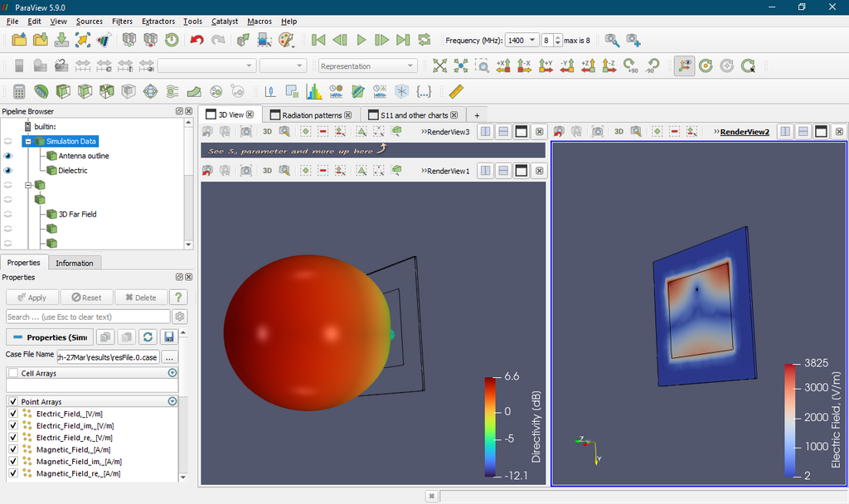Select the Calculator filter icon
849x504 pixels.
tap(18, 91)
